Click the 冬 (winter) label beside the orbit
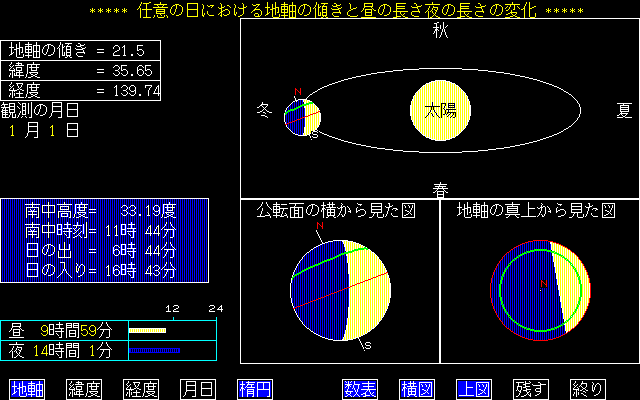Screen dimensions: 640x400 [264, 110]
